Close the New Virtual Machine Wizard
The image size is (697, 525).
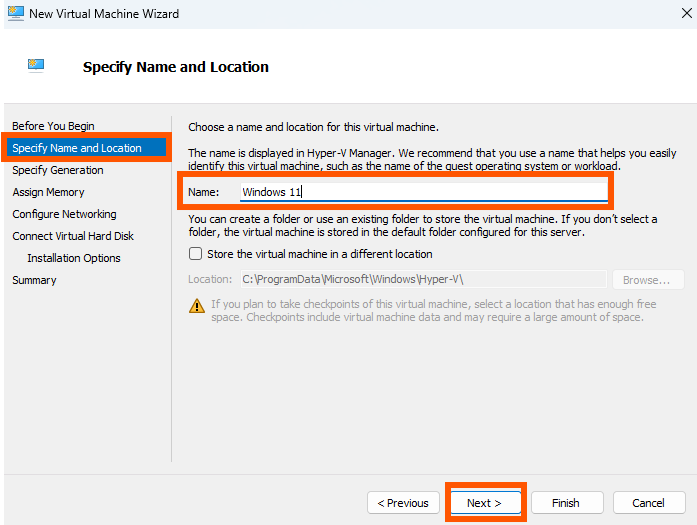[686, 13]
